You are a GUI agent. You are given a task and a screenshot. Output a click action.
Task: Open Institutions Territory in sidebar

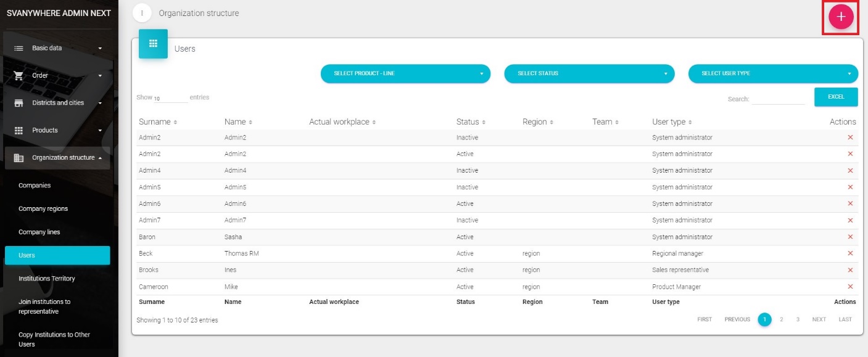point(47,279)
